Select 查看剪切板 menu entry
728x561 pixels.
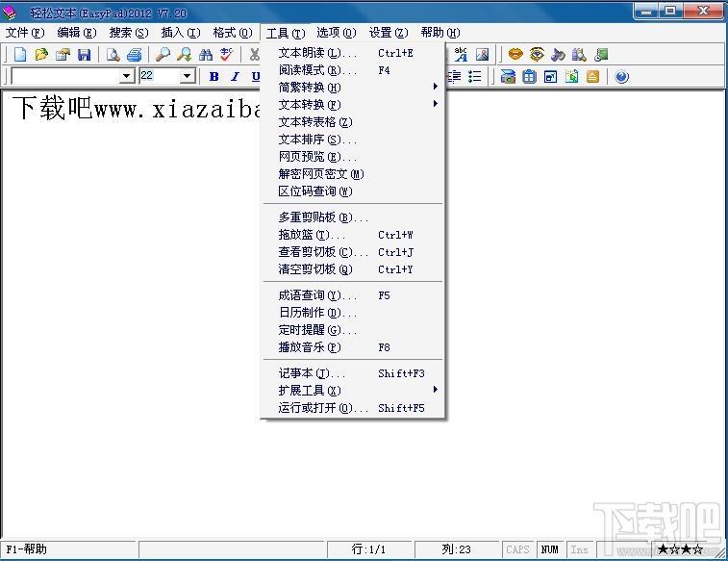coord(353,252)
